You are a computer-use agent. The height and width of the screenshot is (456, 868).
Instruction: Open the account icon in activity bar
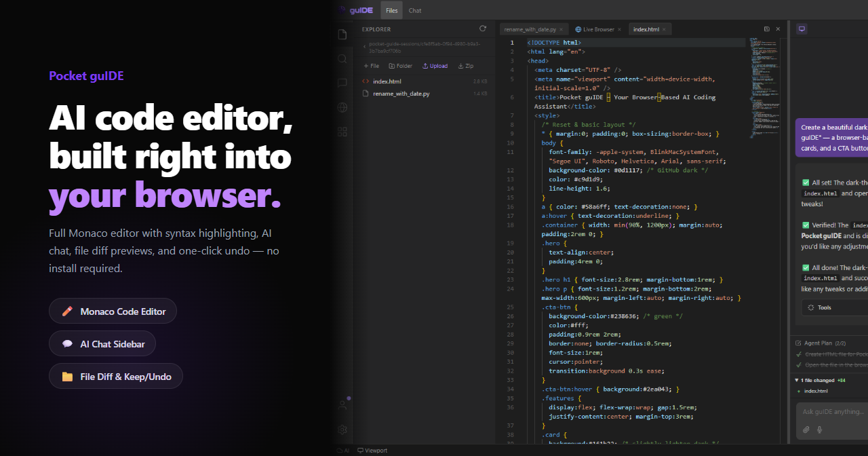342,405
